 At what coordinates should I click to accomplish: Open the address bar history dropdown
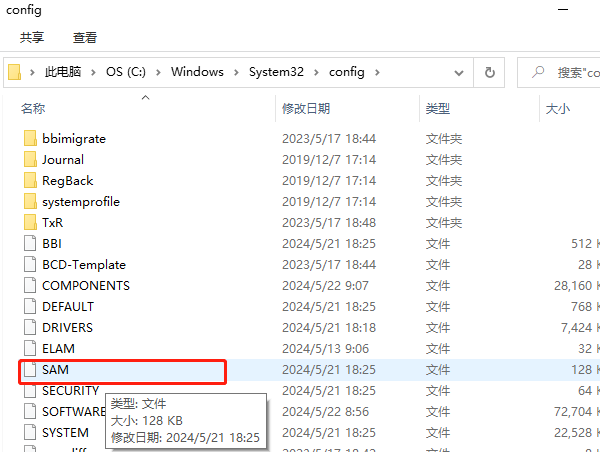tap(458, 72)
